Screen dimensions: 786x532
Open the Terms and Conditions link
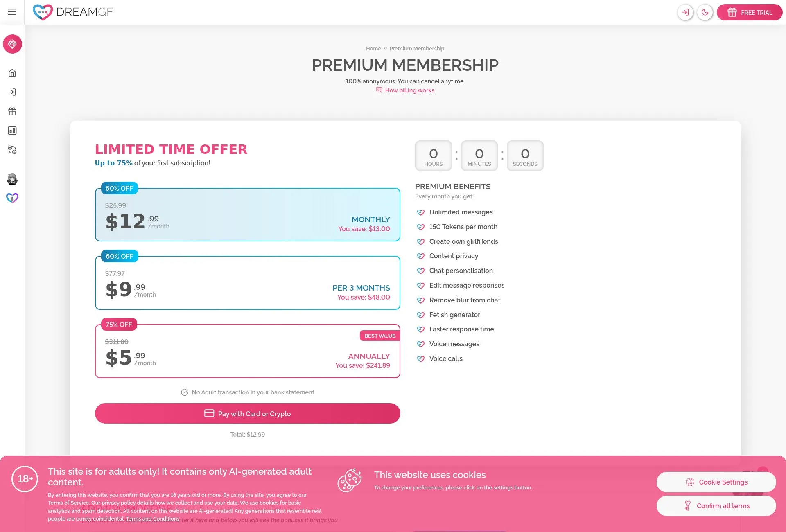pyautogui.click(x=153, y=519)
